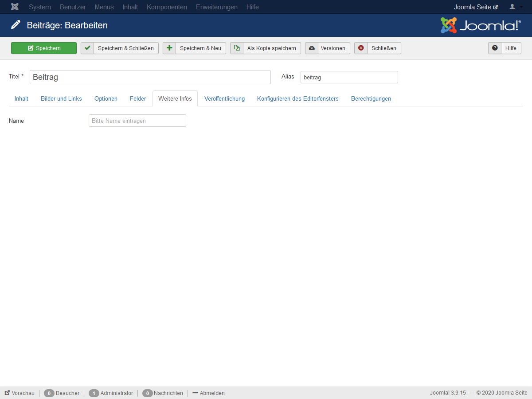Screen dimensions: 532x399
Task: Open the Hilfe menu in top bar
Action: tap(253, 7)
